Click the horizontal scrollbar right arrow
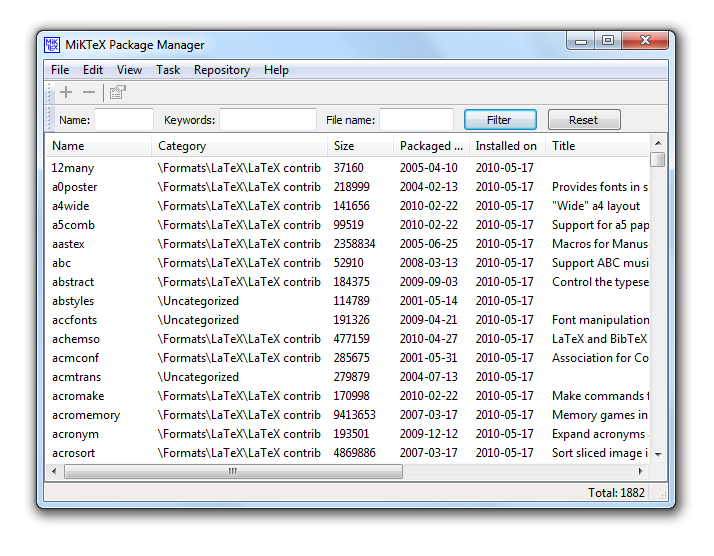This screenshot has width=714, height=556. click(641, 471)
